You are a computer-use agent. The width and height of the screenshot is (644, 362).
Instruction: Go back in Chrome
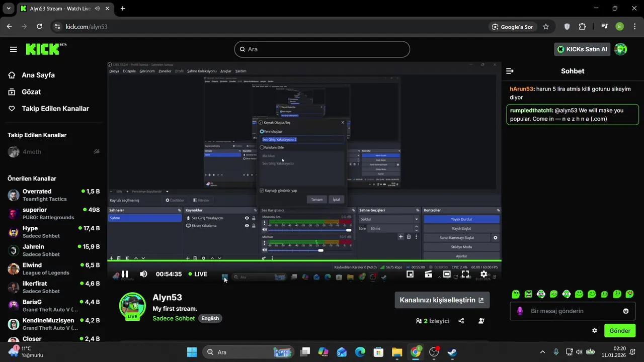point(9,27)
